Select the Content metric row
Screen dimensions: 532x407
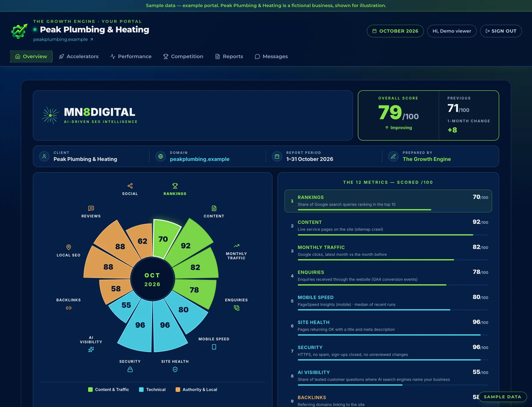[x=388, y=226]
